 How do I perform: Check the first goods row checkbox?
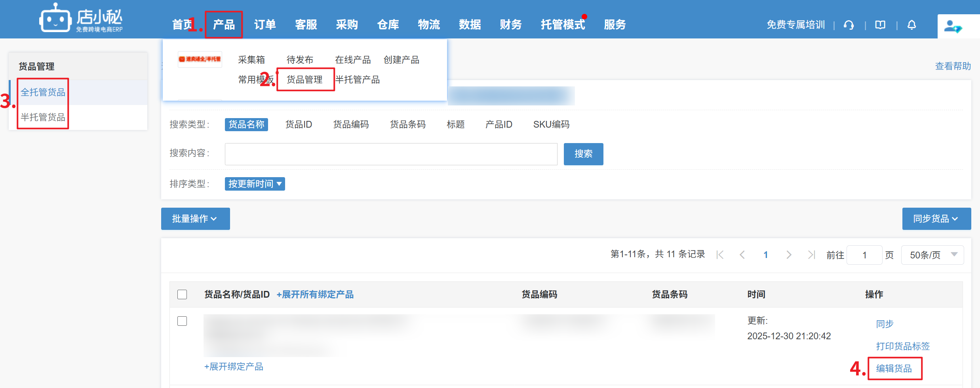pos(182,321)
